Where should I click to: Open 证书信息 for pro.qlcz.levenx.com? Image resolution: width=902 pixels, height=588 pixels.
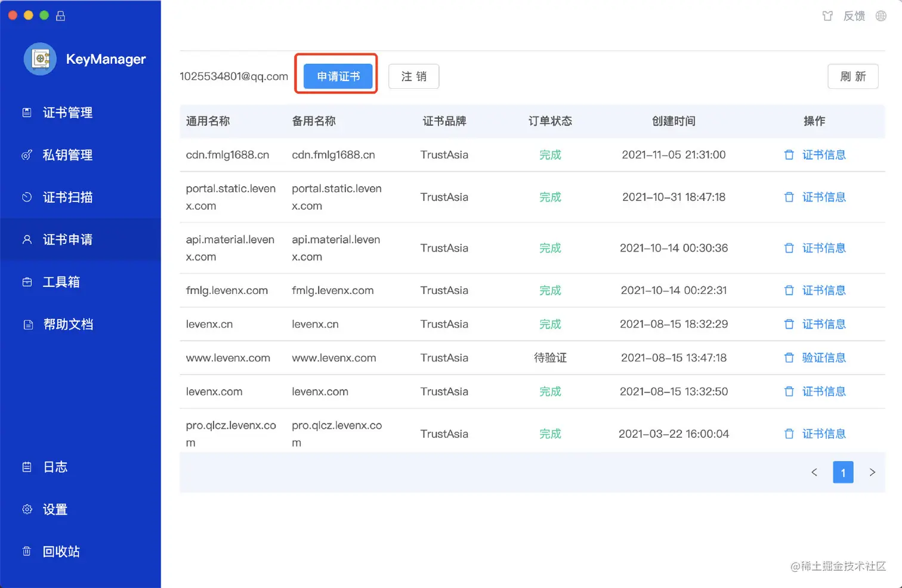pyautogui.click(x=824, y=434)
